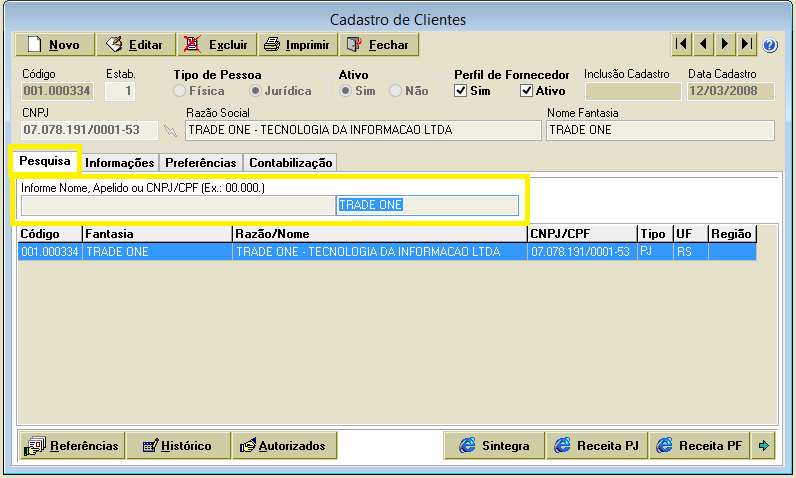
Task: Click the icon beside CNPJ field
Action: click(x=171, y=131)
